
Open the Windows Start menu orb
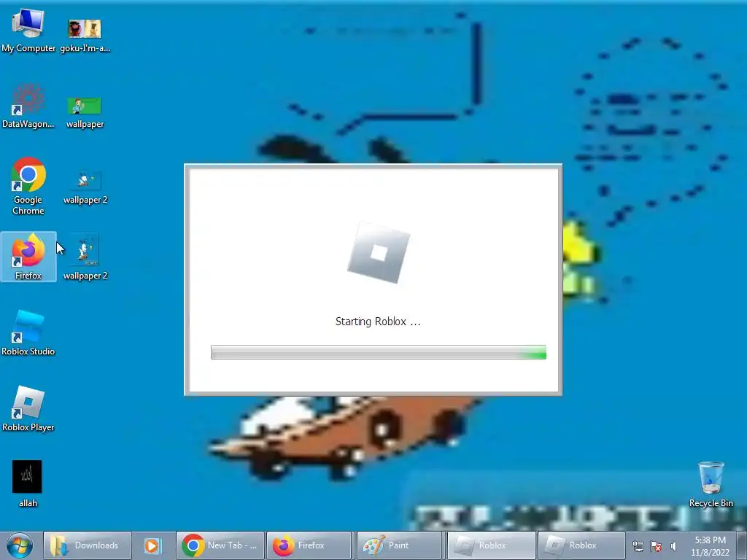[20, 545]
